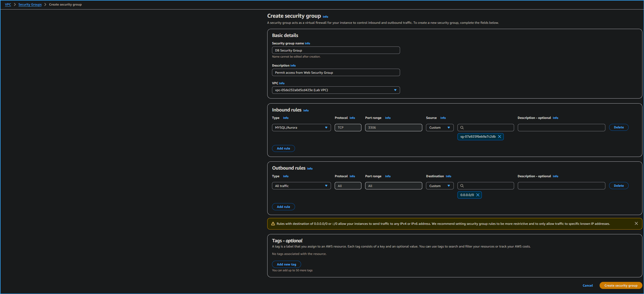Open the outbound Destination Custom dropdown
644x294 pixels.
[439, 186]
